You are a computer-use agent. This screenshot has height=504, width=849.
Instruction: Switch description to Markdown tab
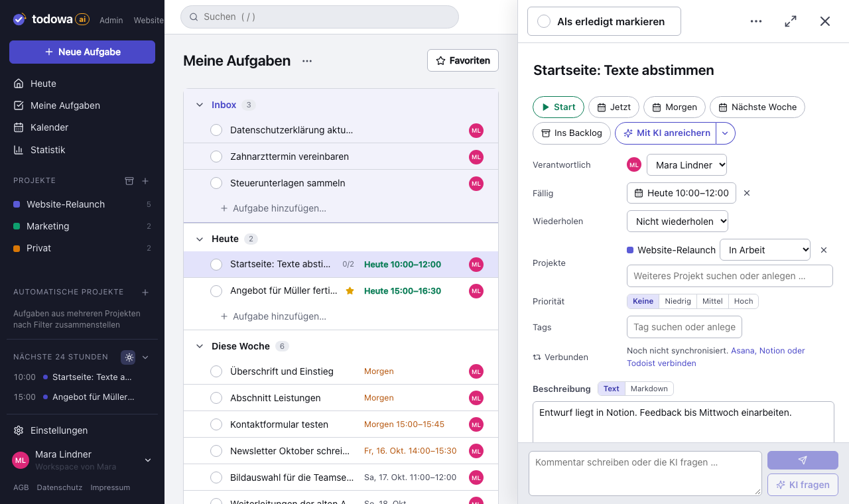click(649, 389)
